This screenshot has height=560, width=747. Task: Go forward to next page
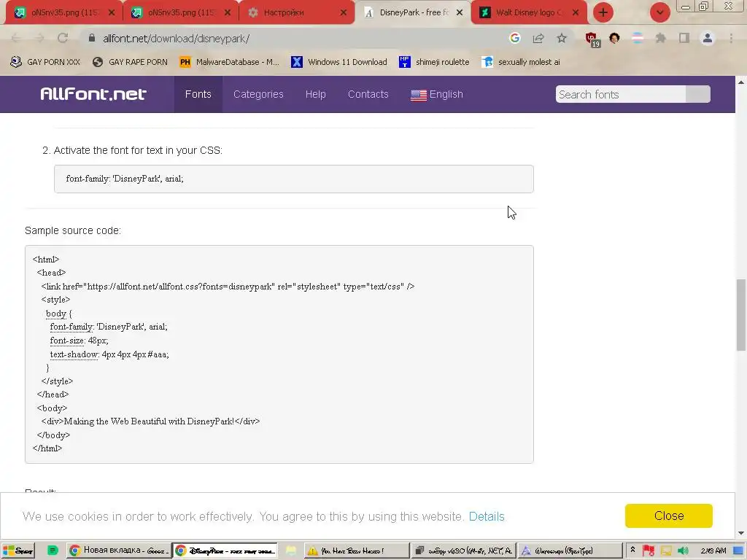coord(39,38)
